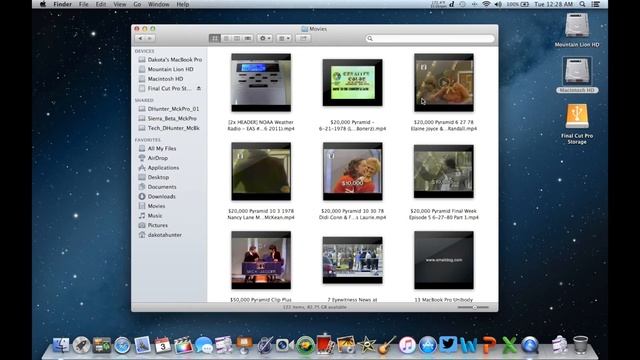Open Trash in the Dock
The image size is (640, 360).
click(580, 345)
